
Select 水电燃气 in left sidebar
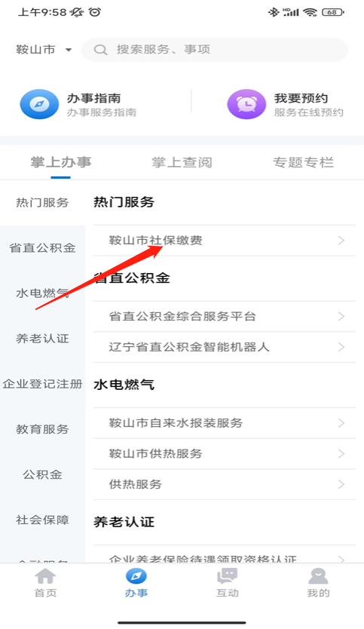pos(42,293)
